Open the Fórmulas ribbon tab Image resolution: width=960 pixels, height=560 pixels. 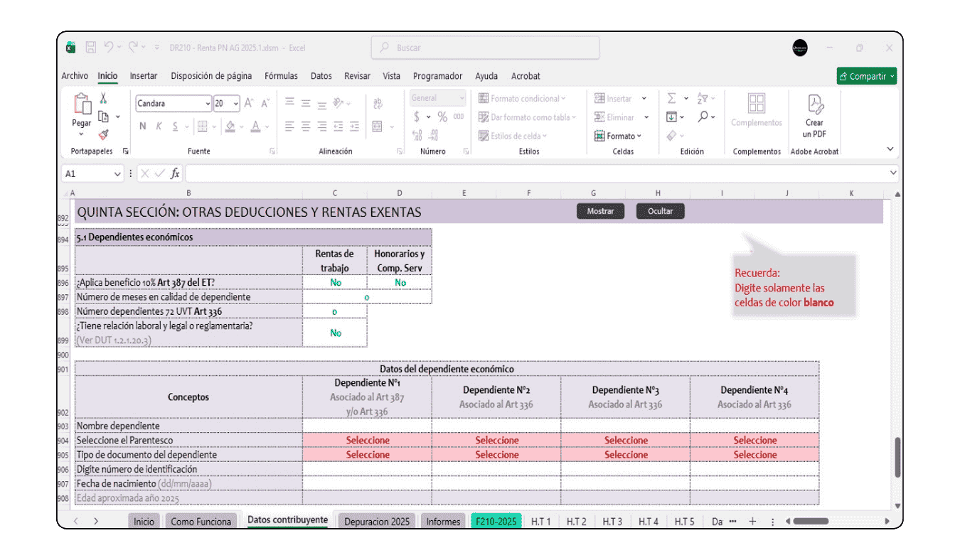point(281,76)
